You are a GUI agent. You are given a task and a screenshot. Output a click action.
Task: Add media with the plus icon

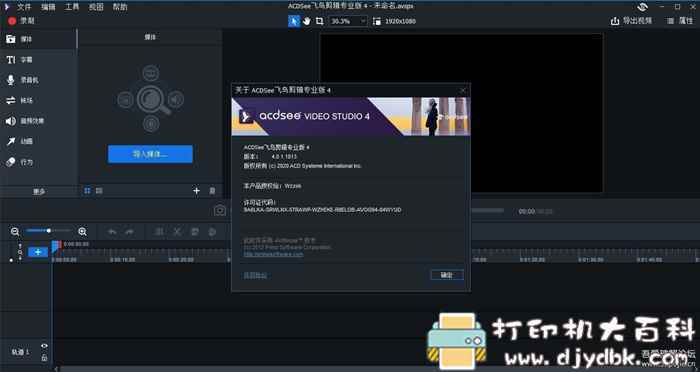click(196, 191)
